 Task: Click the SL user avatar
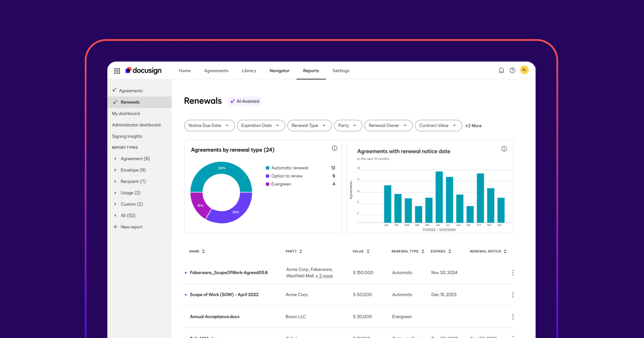[x=524, y=70]
